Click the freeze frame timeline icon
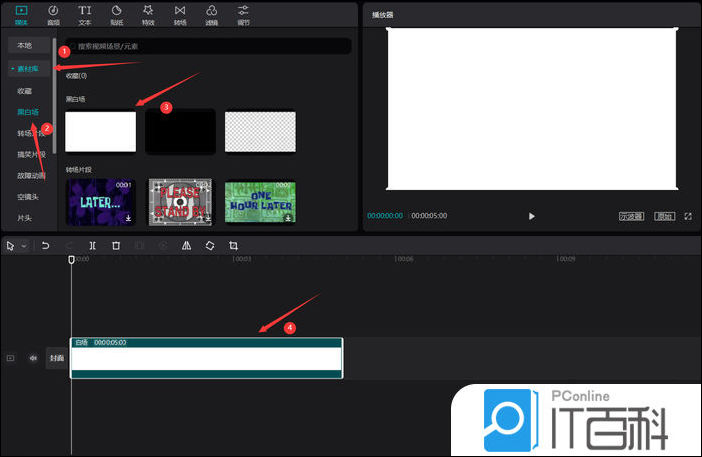The height and width of the screenshot is (457, 702). coord(139,245)
